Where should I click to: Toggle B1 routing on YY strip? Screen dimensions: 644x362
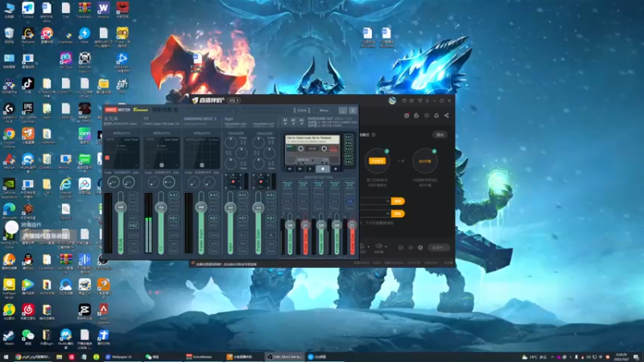tap(174, 218)
